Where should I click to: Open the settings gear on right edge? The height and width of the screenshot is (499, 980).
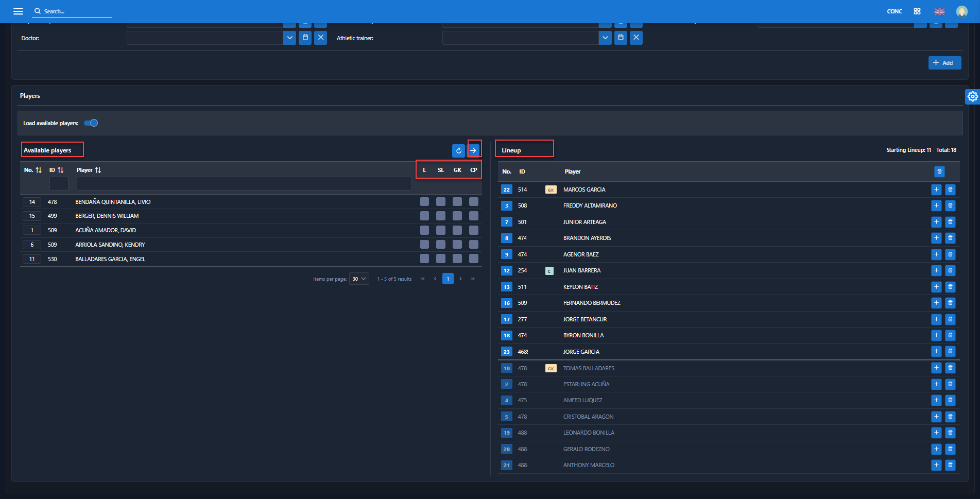972,96
